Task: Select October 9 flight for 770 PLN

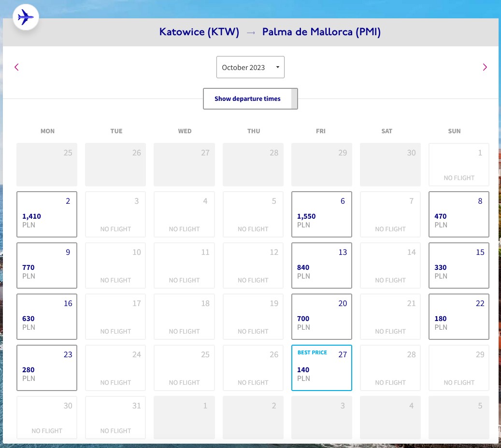Action: point(47,266)
